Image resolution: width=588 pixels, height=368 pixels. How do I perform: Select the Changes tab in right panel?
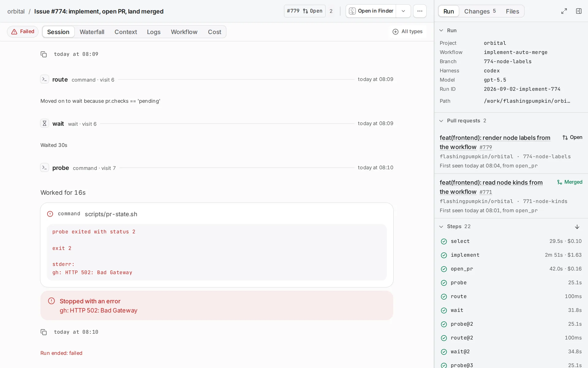(480, 11)
